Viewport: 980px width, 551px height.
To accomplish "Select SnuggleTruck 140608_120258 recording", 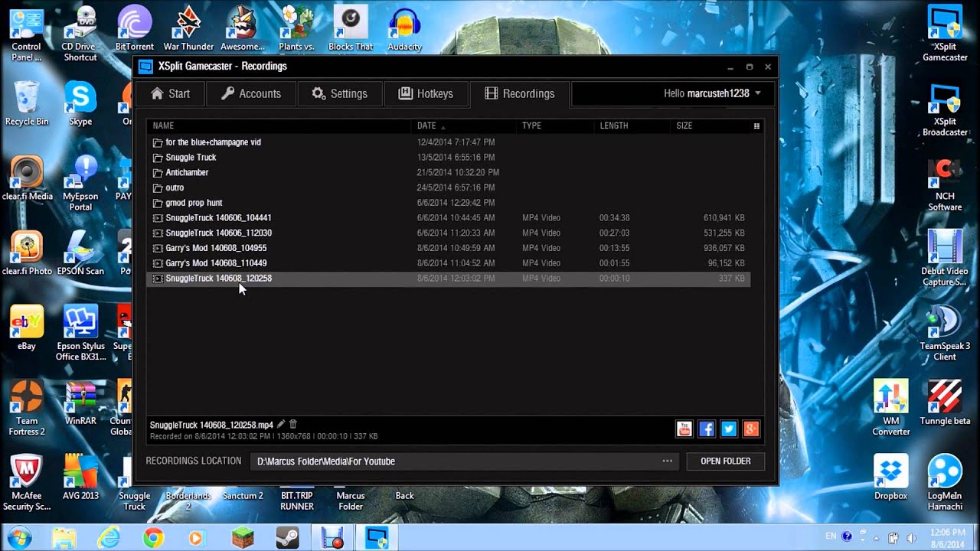I will 448,279.
